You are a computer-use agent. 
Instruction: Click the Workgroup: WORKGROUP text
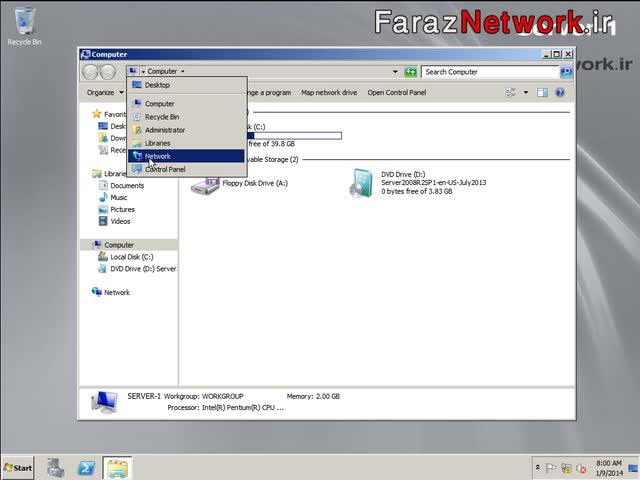click(x=203, y=396)
